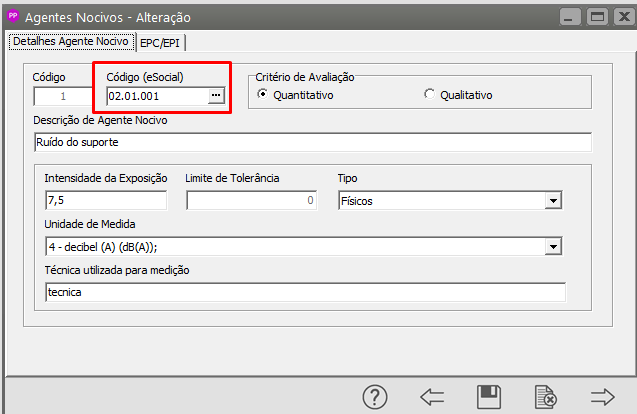Viewport: 637px width, 414px height.
Task: Open eSocial code lookup ellipsis button
Action: [215, 96]
